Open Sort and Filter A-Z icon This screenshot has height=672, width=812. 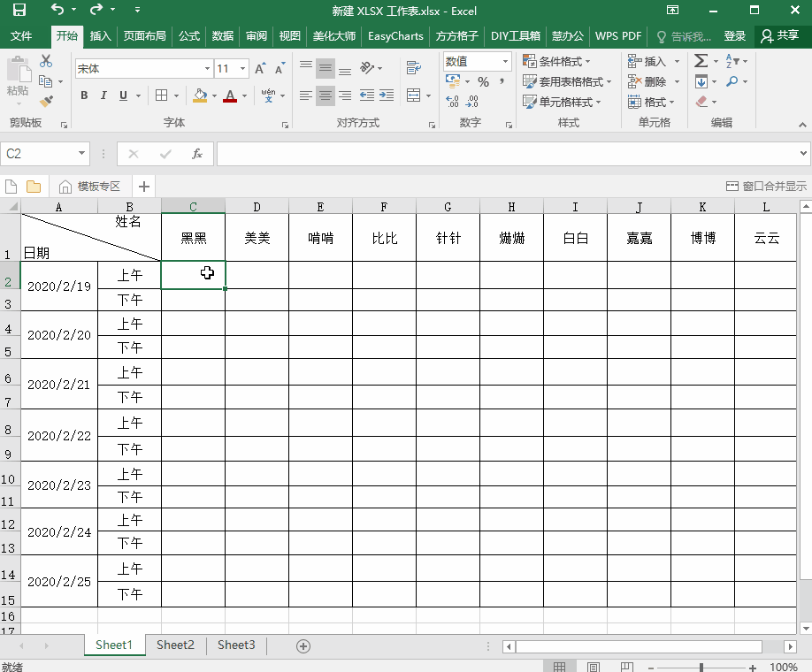point(732,61)
